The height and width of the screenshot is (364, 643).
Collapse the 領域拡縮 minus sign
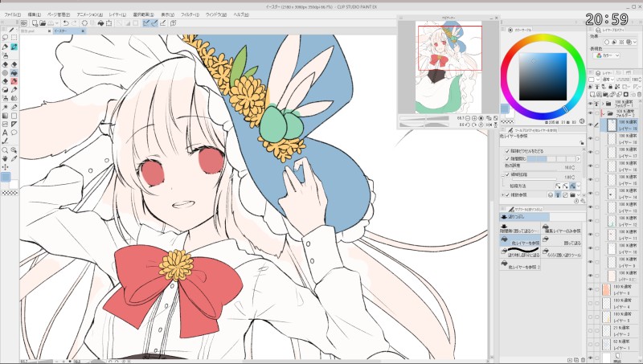click(x=503, y=175)
